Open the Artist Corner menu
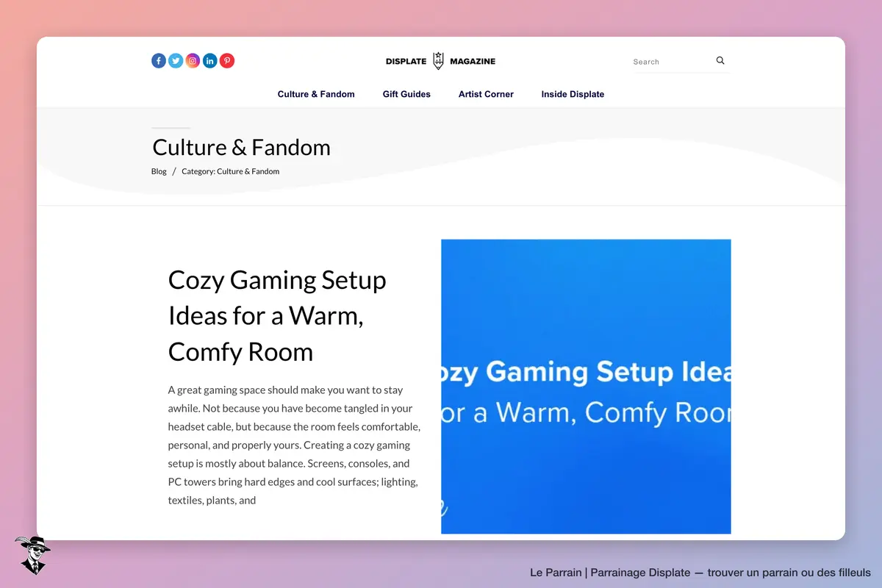This screenshot has width=882, height=588. pyautogui.click(x=486, y=94)
